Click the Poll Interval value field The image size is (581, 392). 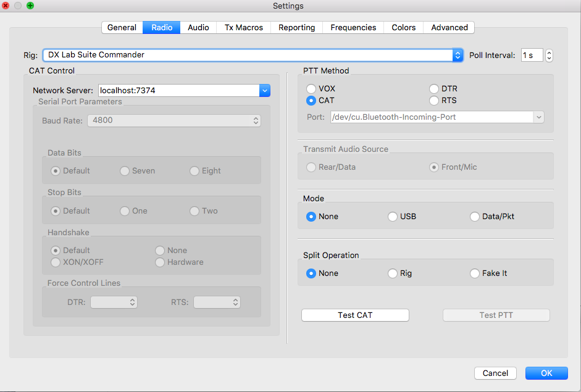(532, 55)
